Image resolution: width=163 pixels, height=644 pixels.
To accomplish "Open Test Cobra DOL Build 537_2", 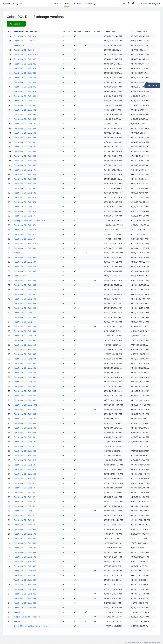I will [x=26, y=405].
